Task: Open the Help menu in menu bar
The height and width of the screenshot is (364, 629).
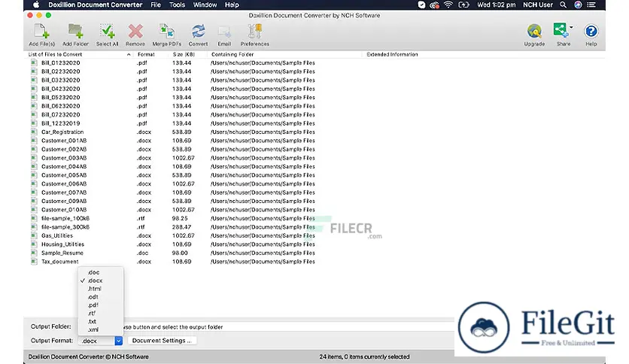Action: point(232,5)
